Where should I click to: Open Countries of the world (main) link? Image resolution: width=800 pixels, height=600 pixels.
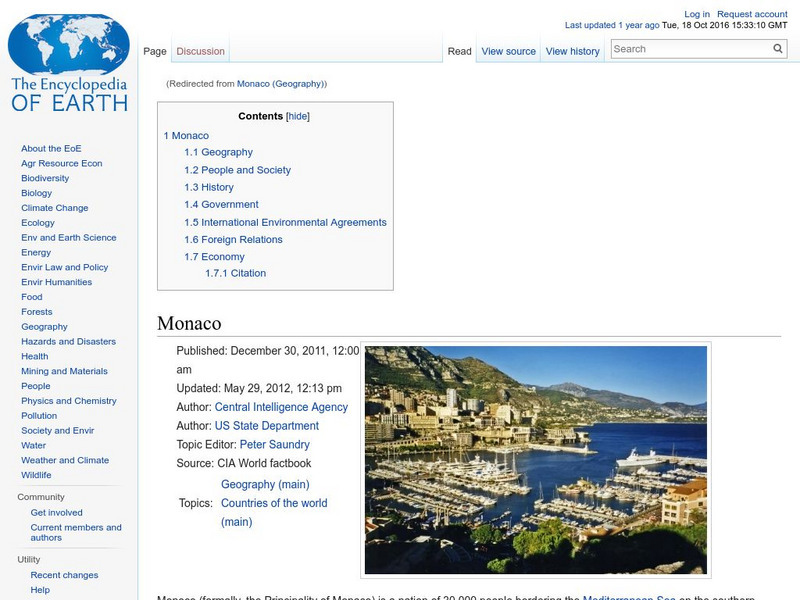pos(274,512)
